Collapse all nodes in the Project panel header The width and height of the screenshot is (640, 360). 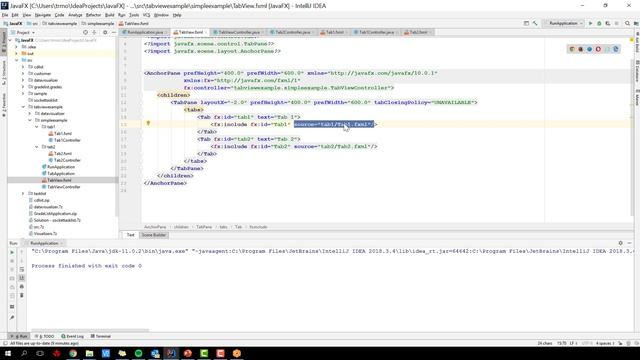[x=94, y=32]
